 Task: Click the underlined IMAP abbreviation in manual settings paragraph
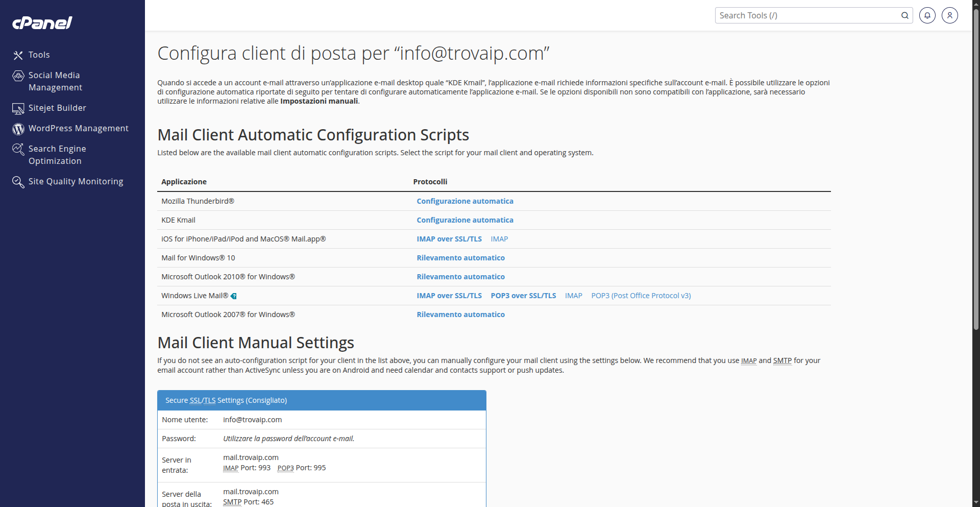point(749,360)
